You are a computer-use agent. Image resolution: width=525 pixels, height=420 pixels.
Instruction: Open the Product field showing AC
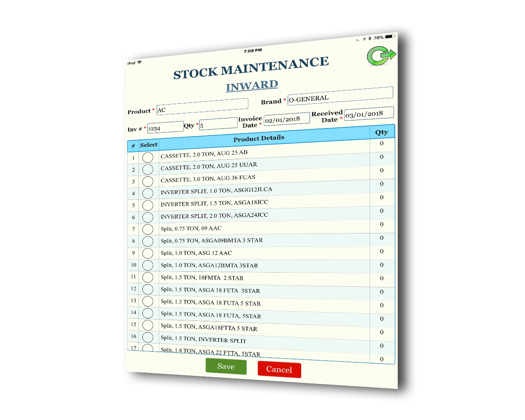pyautogui.click(x=202, y=106)
